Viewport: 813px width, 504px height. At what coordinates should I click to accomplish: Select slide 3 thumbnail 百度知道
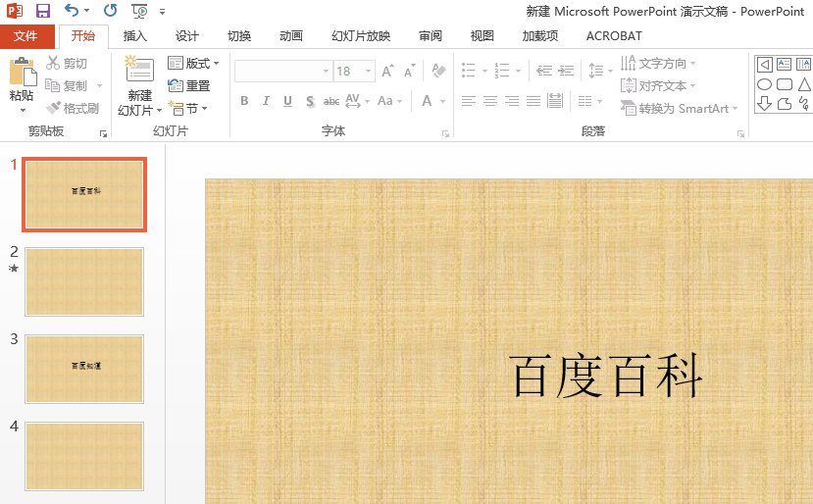(84, 369)
